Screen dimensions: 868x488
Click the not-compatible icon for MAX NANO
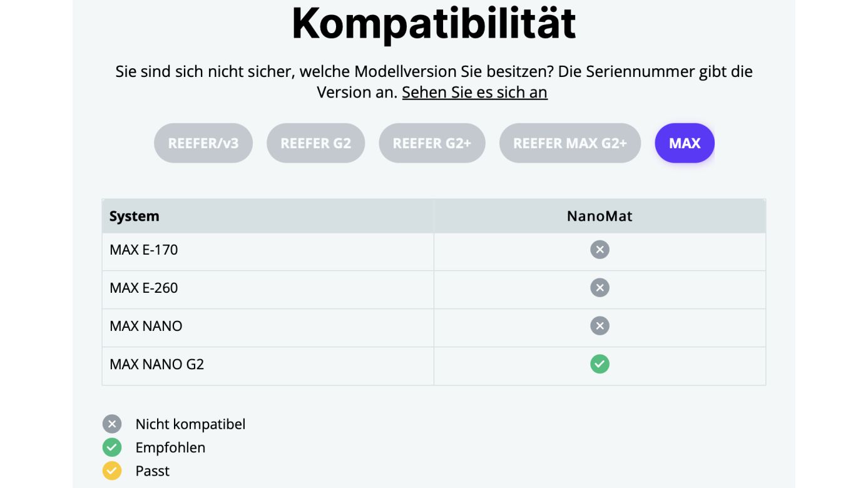[600, 326]
